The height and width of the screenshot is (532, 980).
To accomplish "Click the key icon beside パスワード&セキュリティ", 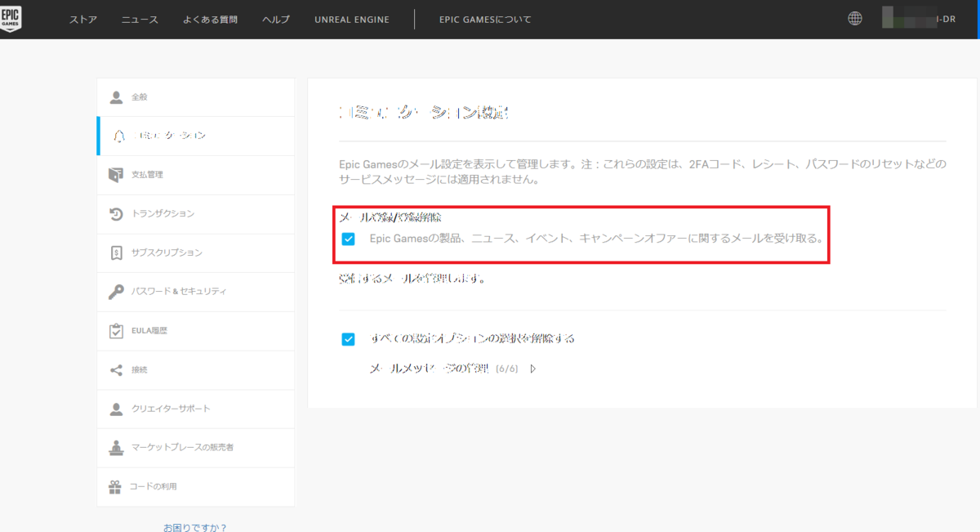I will pos(116,292).
